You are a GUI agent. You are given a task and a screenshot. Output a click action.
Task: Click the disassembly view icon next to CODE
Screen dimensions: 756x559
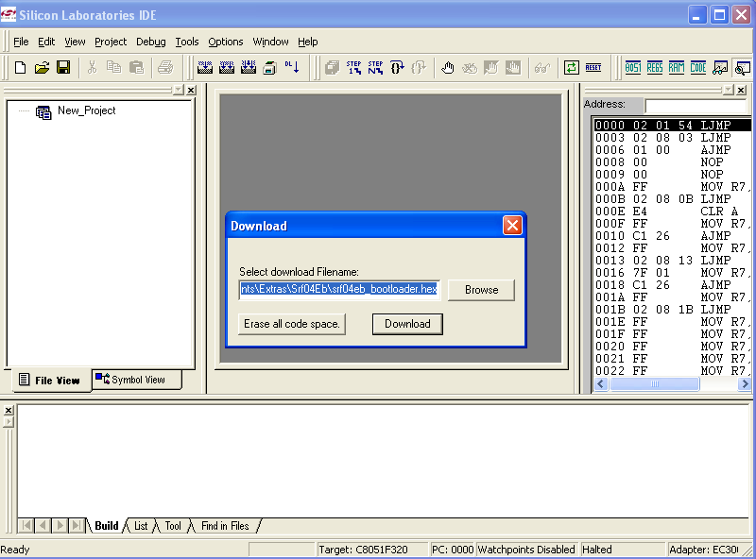point(720,67)
